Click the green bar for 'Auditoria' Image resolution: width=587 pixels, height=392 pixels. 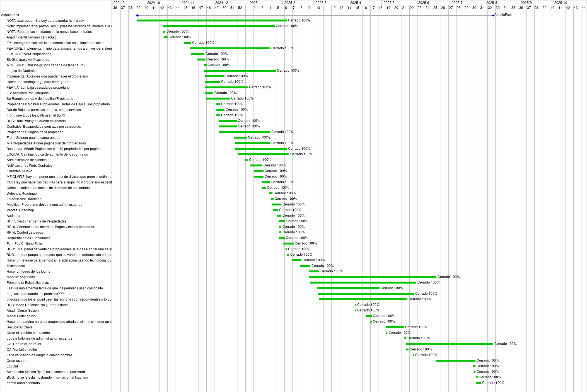click(x=279, y=216)
